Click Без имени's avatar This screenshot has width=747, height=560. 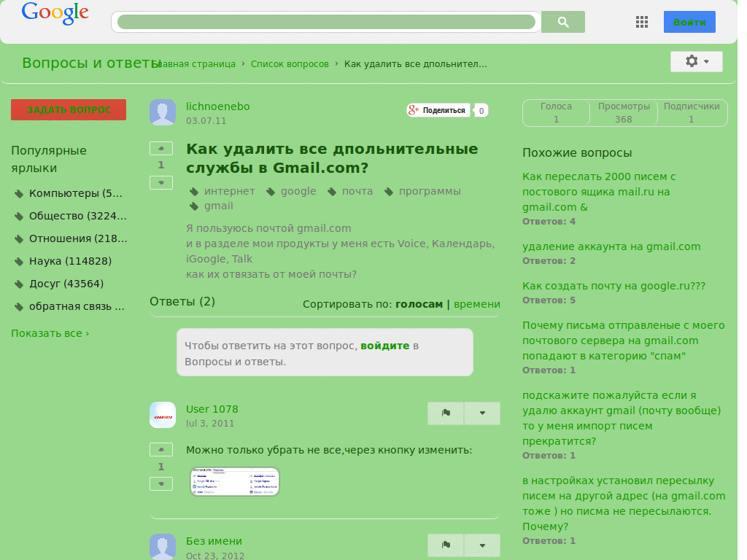(x=163, y=547)
